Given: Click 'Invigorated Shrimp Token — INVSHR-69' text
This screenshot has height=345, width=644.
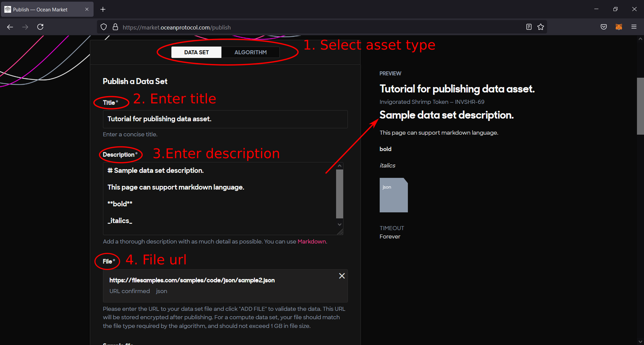Looking at the screenshot, I should 432,102.
